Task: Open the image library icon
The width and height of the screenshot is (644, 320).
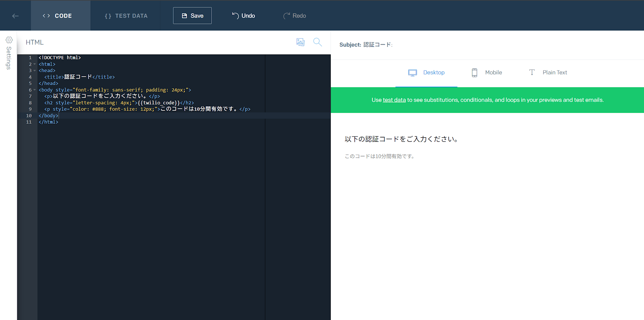Action: click(300, 42)
